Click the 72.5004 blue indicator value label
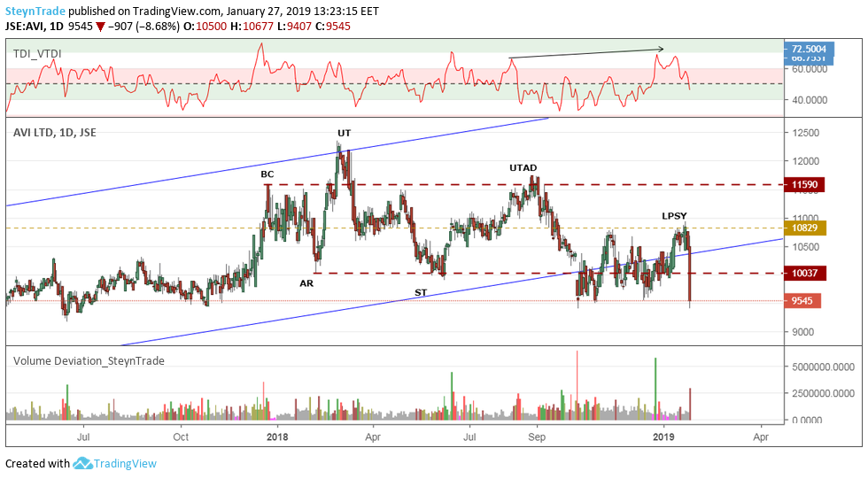The width and height of the screenshot is (868, 479). click(809, 49)
